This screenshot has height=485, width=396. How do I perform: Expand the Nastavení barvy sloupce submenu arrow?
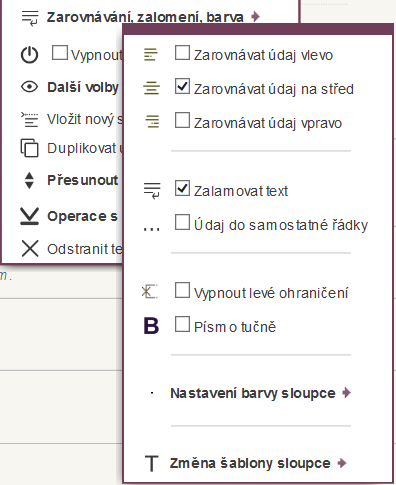pyautogui.click(x=346, y=393)
